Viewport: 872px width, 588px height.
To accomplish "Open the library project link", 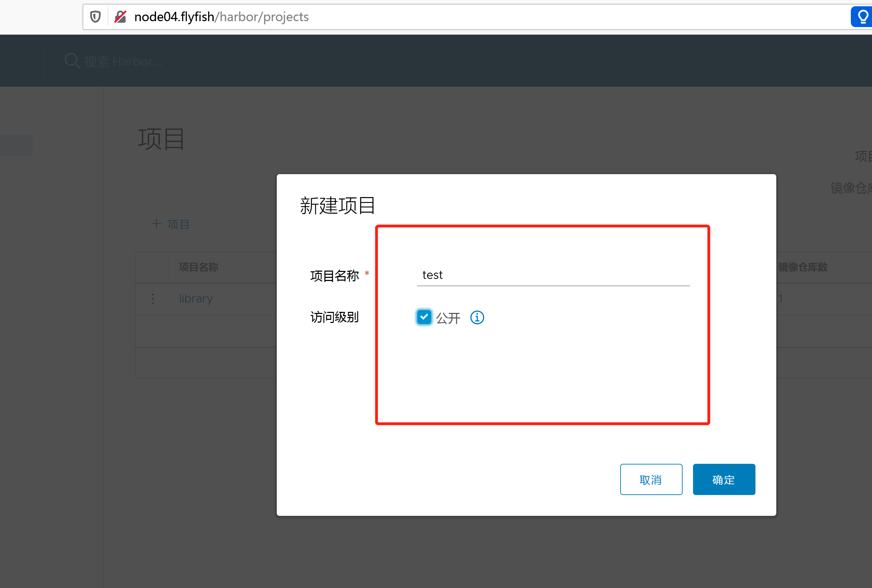I will 196,298.
